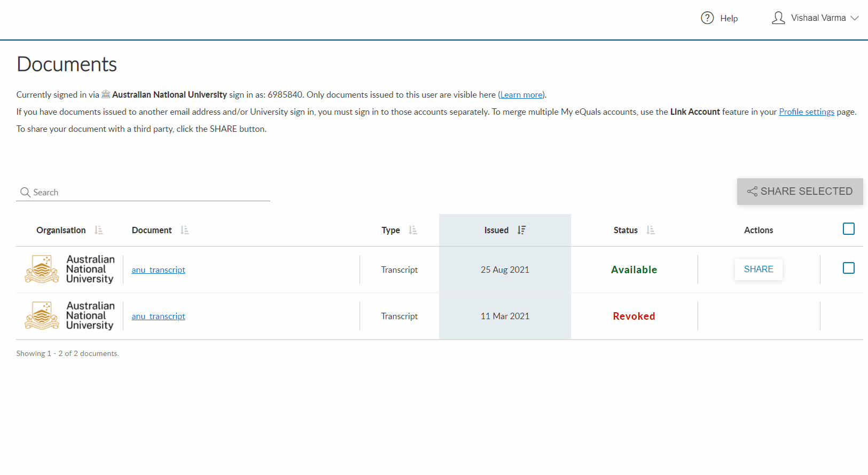Click the search magnifier icon

click(25, 192)
